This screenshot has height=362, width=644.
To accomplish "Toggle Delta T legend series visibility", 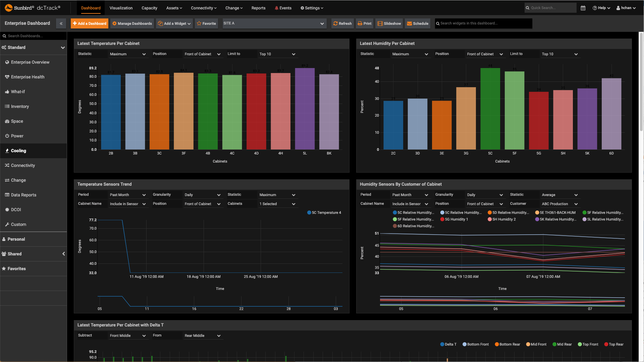I will [x=448, y=344].
